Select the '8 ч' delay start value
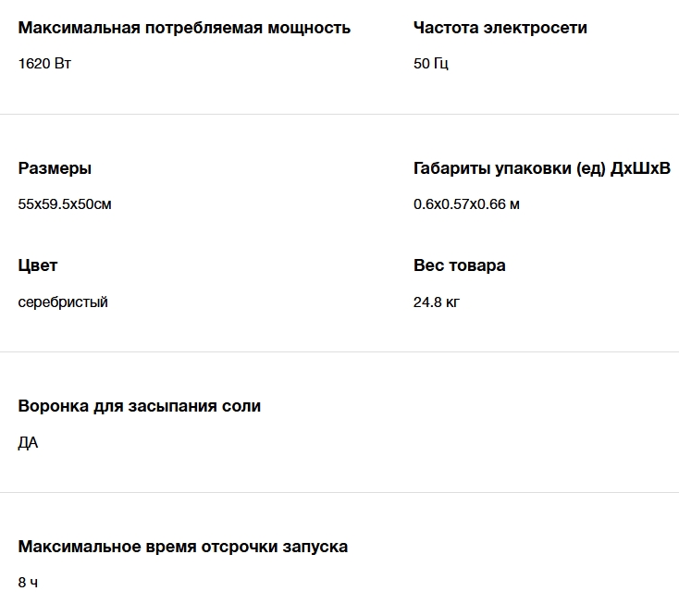 point(29,584)
